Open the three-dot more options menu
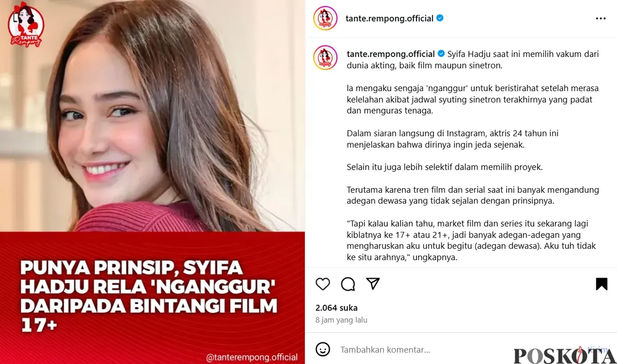The height and width of the screenshot is (364, 617). coord(601,19)
